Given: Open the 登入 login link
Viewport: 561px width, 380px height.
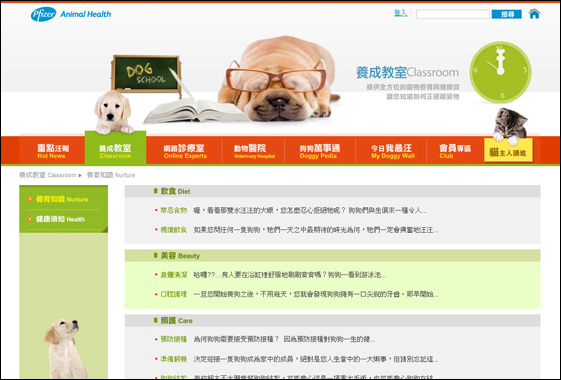Looking at the screenshot, I should (400, 13).
